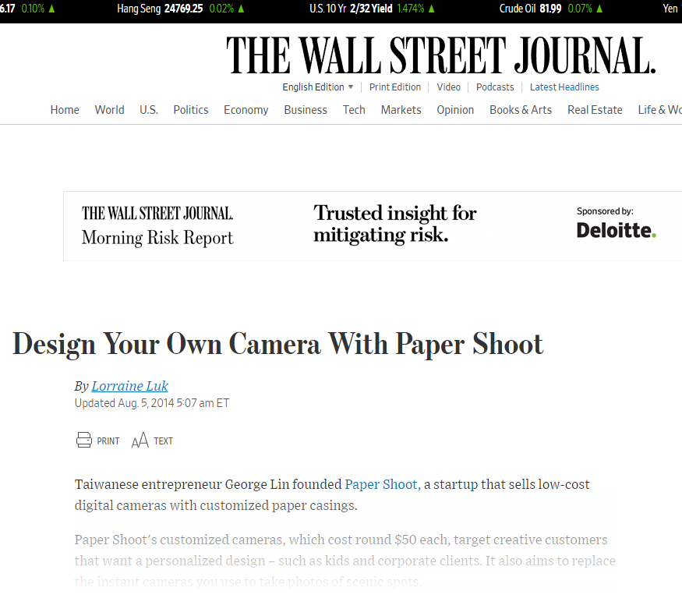Image resolution: width=682 pixels, height=616 pixels.
Task: Open the Paper Shoot link in the article
Action: pos(380,484)
